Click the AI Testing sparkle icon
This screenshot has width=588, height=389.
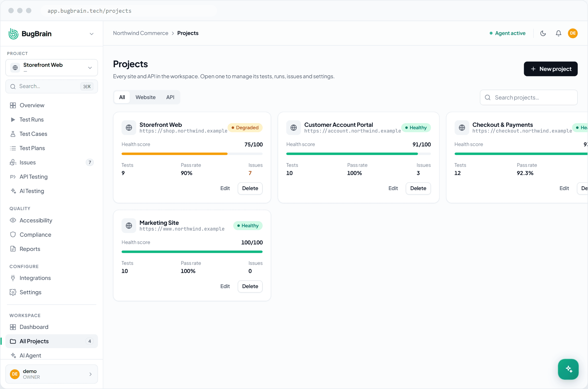[13, 191]
